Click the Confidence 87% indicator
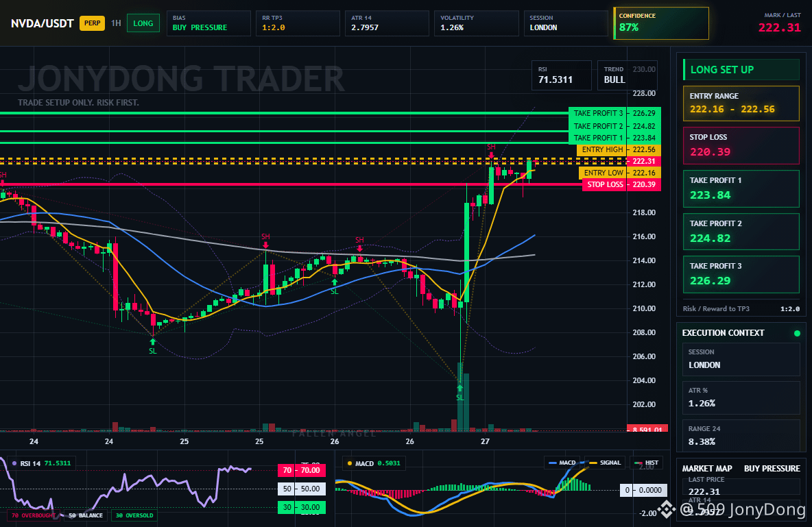Screen dimensions: 812x527 (661, 23)
